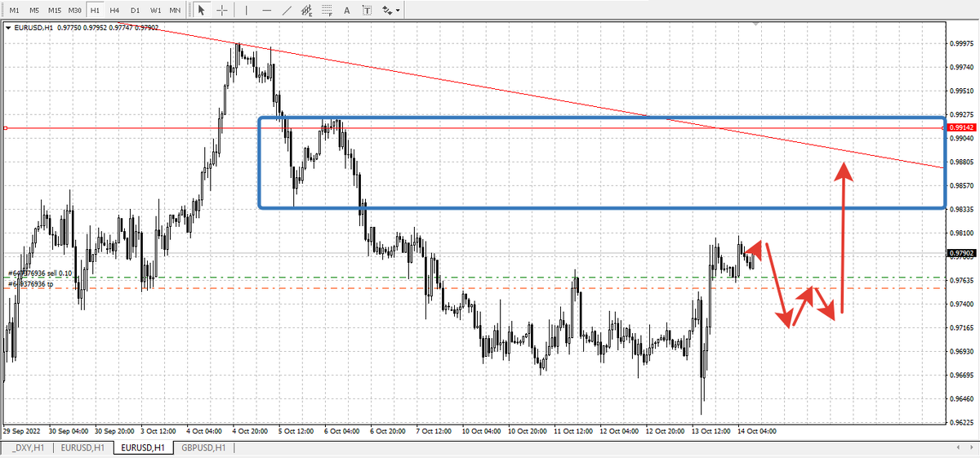Switch chart to M30 timeframe
The image size is (980, 458).
(75, 11)
